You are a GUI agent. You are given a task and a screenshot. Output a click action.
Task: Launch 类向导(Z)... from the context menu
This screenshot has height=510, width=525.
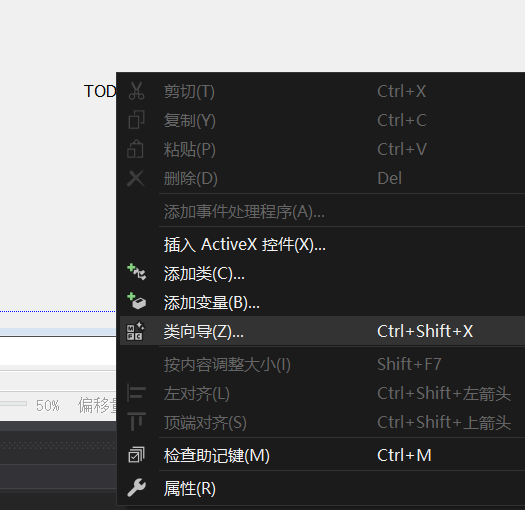pos(322,331)
